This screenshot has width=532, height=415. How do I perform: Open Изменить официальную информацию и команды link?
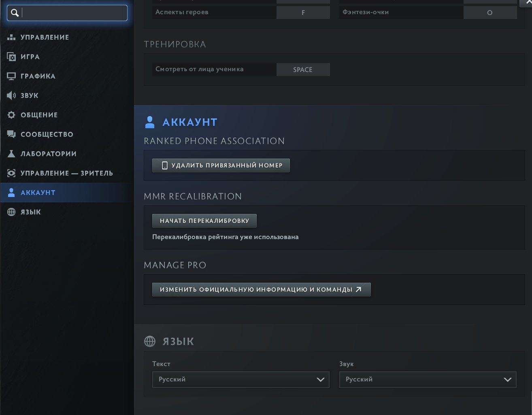[261, 290]
